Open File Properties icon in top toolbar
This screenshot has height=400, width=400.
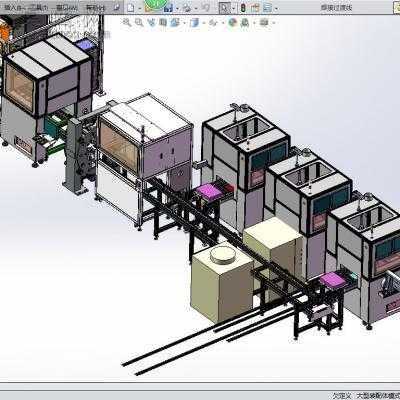pos(255,8)
